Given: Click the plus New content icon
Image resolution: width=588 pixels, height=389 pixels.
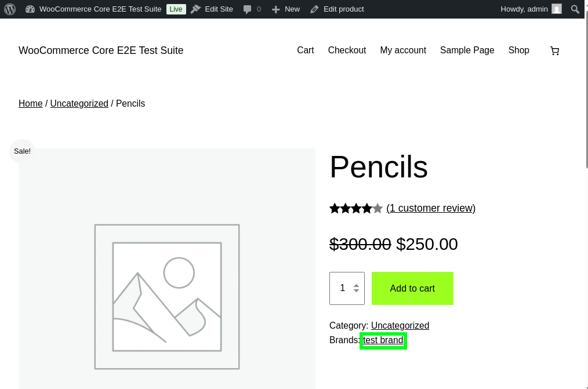Looking at the screenshot, I should click(x=275, y=9).
